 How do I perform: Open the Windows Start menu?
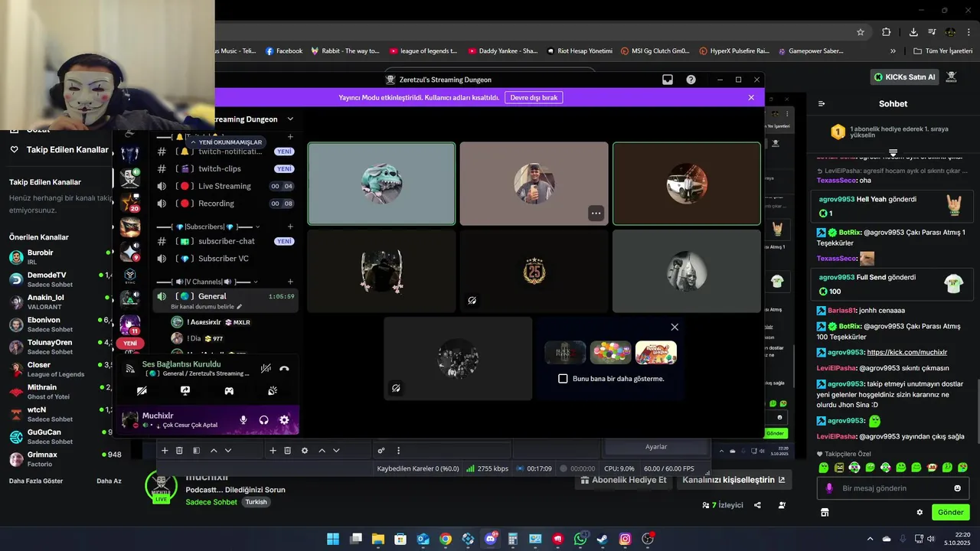point(333,540)
